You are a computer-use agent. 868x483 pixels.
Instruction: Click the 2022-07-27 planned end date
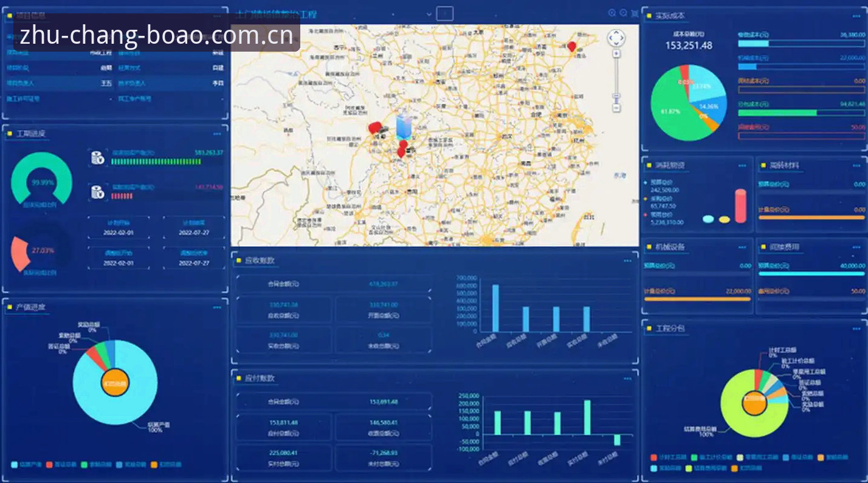point(194,233)
